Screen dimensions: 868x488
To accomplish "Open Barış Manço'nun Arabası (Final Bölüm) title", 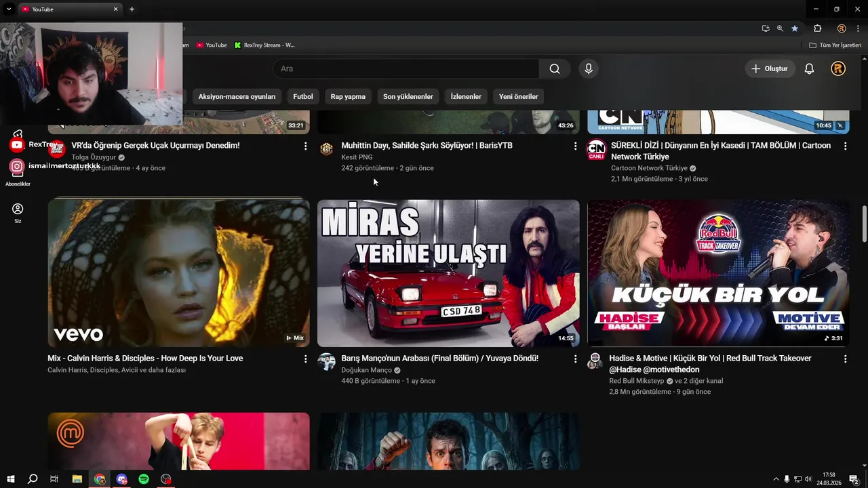I will (439, 359).
